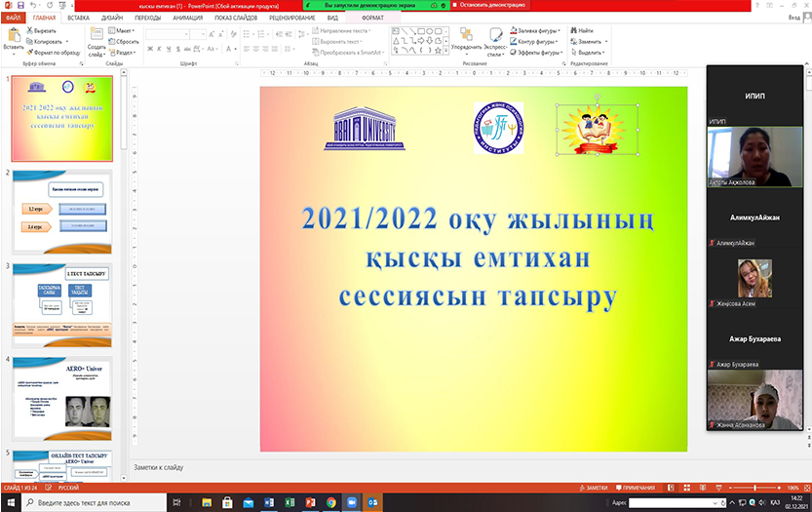The height and width of the screenshot is (512, 812).
Task: Click the Paste (Вставить) icon
Action: [x=13, y=37]
